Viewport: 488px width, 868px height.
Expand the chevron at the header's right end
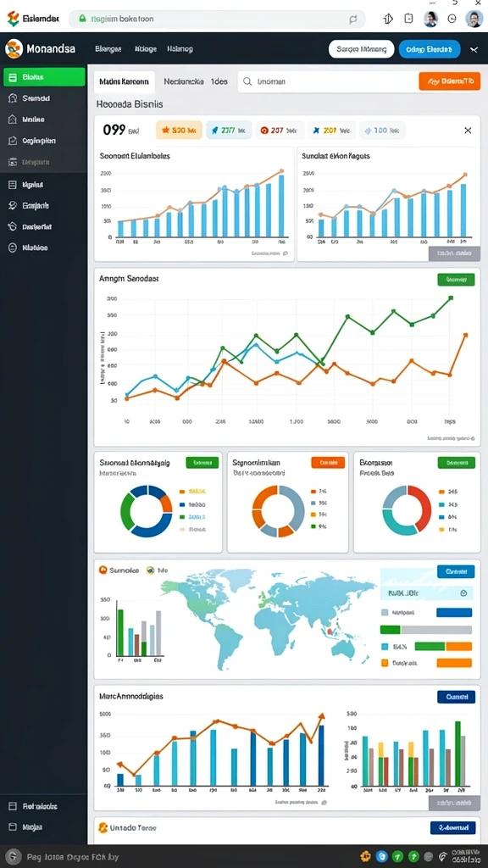(474, 49)
